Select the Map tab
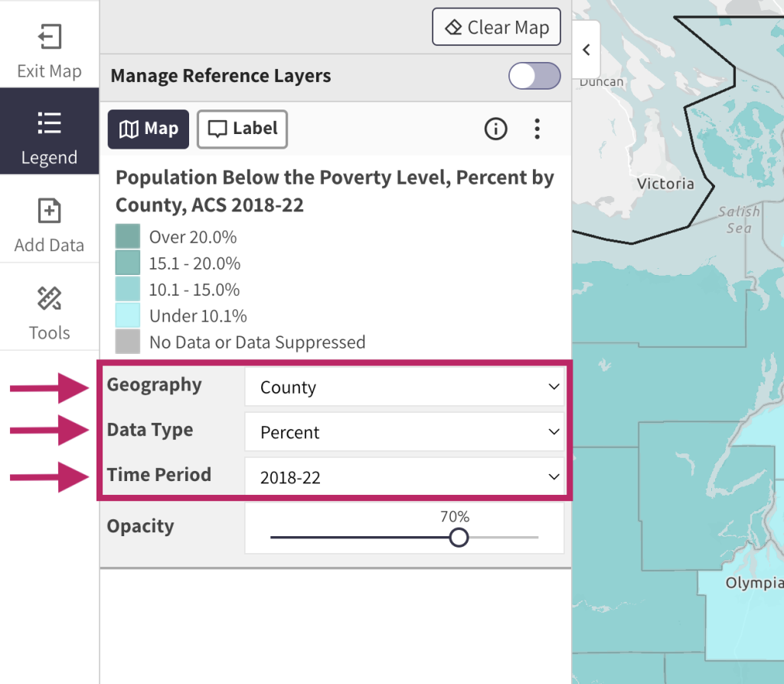 pos(148,129)
